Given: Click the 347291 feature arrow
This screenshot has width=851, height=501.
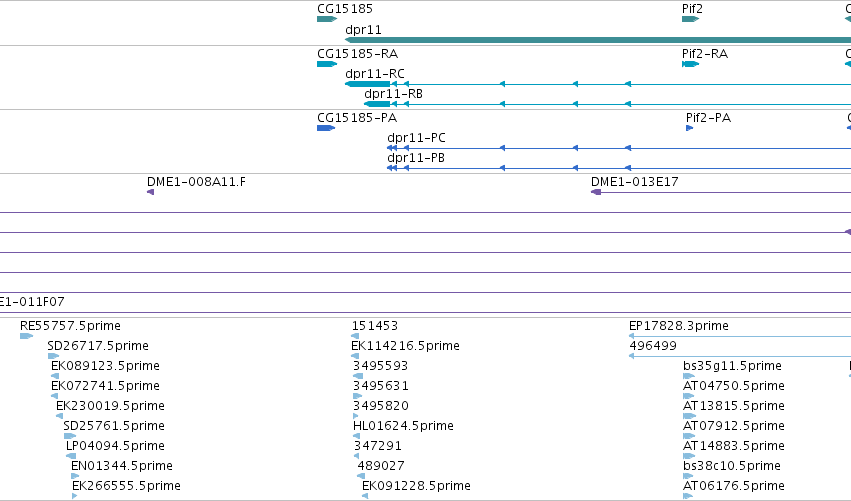Looking at the screenshot, I should point(356,456).
